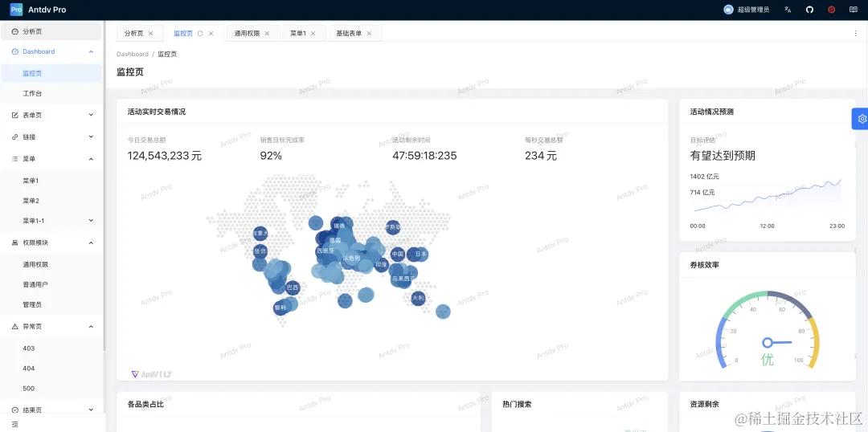
Task: Click the red Gitee icon in header
Action: point(832,10)
